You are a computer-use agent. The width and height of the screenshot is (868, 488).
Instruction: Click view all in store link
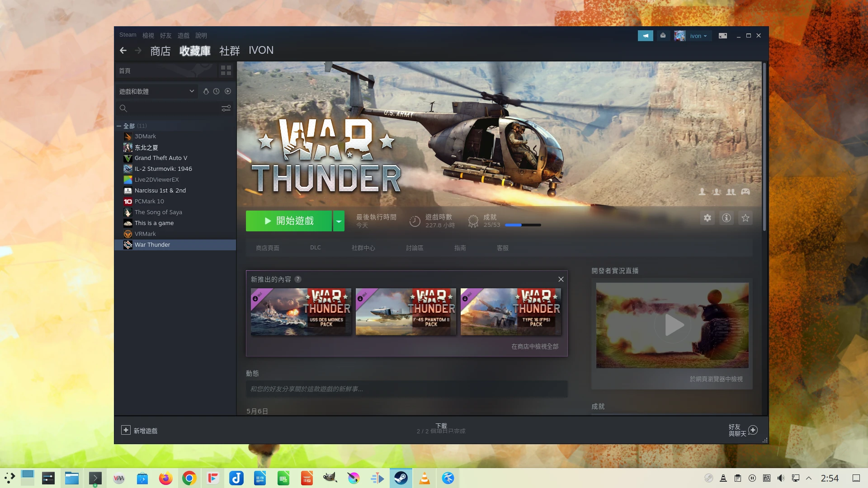[x=535, y=347]
